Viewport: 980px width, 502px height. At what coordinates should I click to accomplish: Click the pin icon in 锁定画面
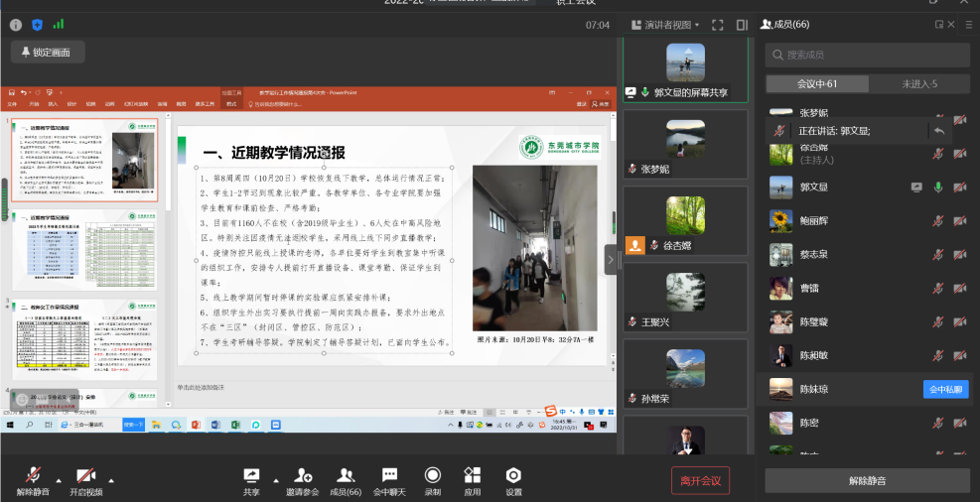[26, 52]
